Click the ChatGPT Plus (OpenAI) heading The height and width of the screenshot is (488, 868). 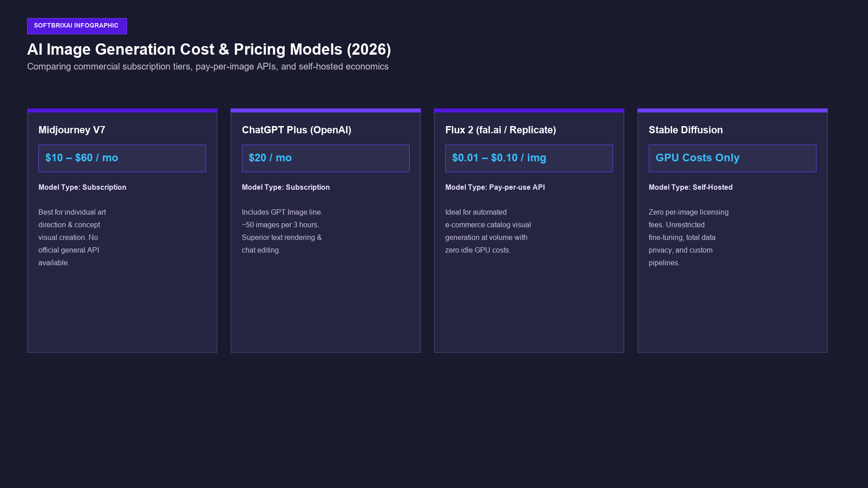click(297, 130)
